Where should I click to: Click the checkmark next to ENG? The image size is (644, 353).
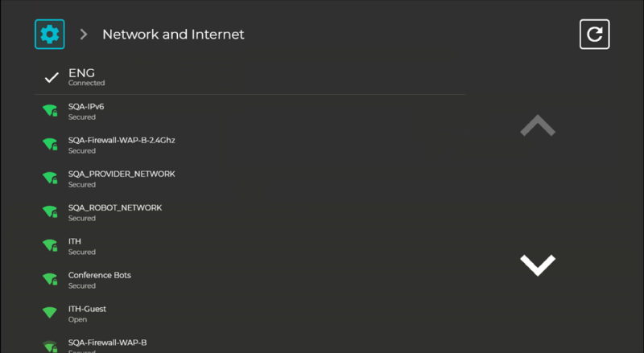pos(52,77)
